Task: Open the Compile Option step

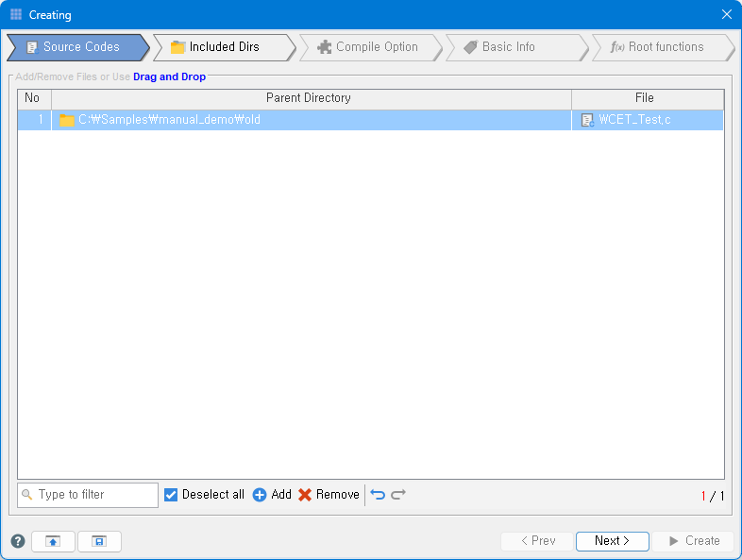Action: [x=368, y=47]
